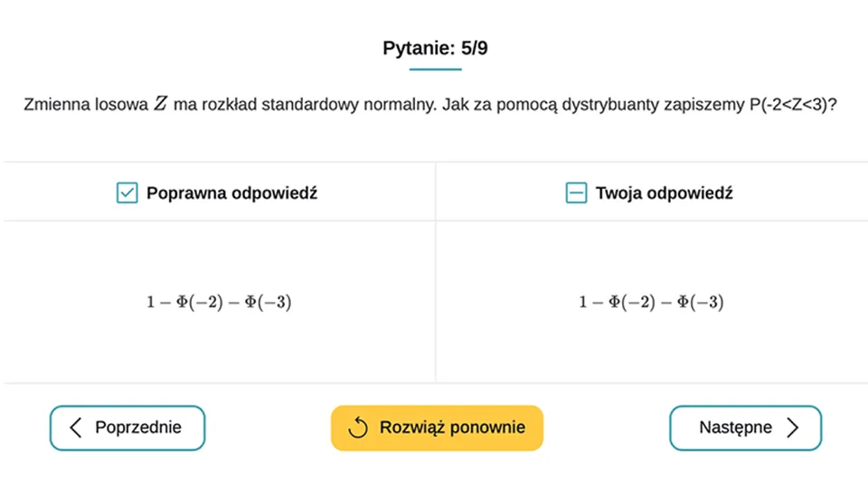Click the italic Z variable symbol
The image size is (868, 488).
click(161, 103)
